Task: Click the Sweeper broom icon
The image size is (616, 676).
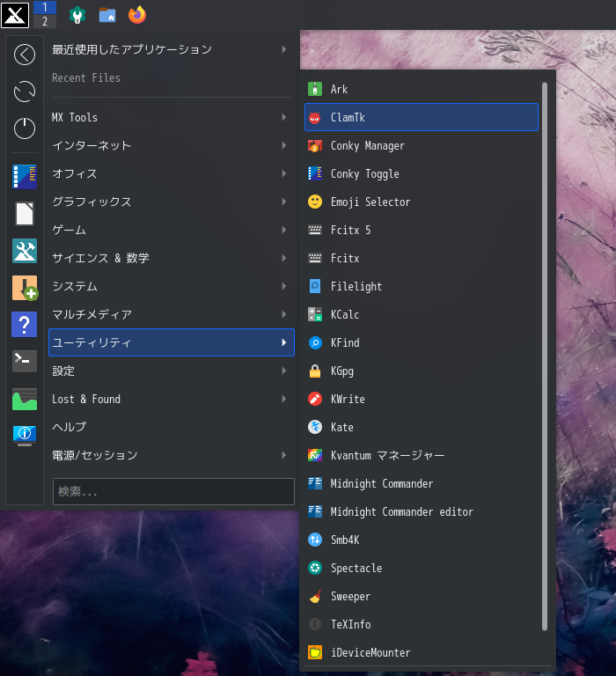Action: [315, 596]
